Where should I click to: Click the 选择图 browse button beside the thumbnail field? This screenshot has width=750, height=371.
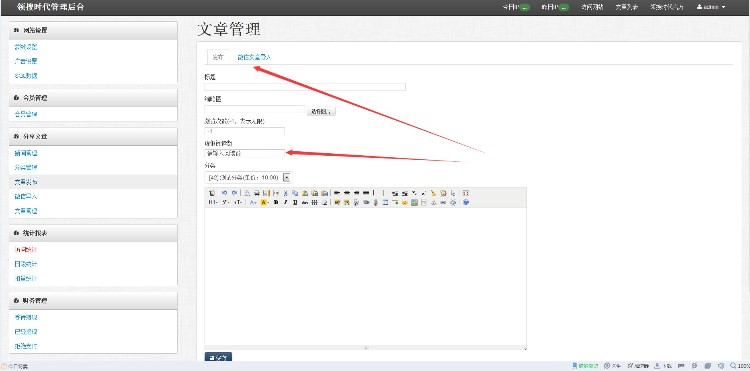click(321, 111)
